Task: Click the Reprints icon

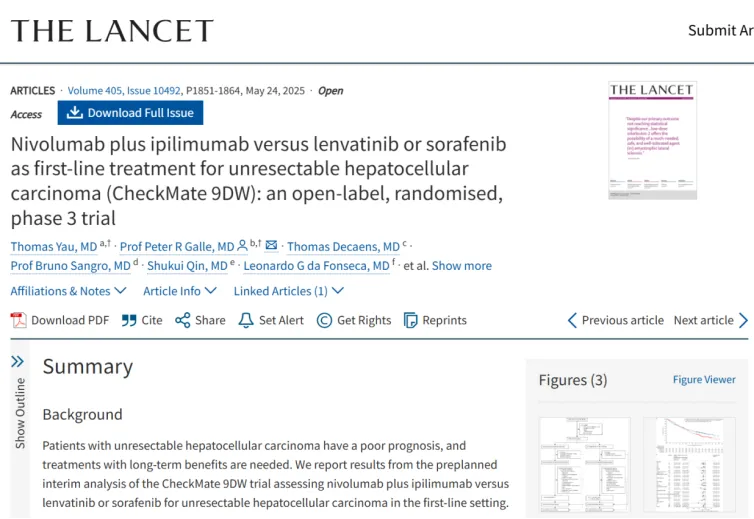Action: click(x=411, y=320)
